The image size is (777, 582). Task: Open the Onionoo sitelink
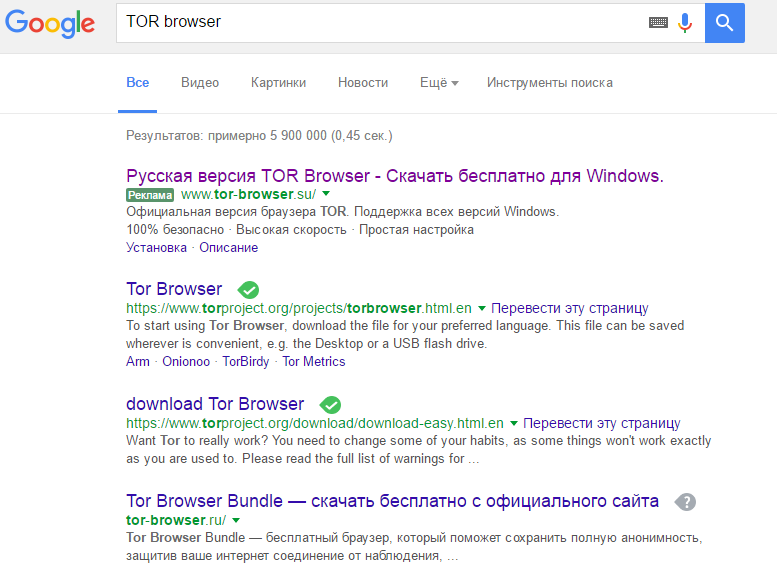coord(186,361)
